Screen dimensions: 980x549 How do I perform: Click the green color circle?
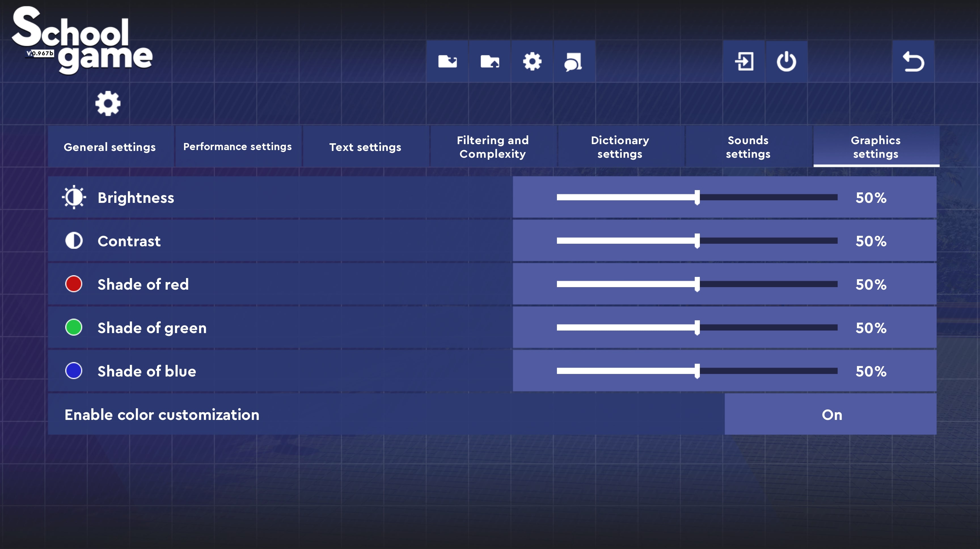(74, 327)
